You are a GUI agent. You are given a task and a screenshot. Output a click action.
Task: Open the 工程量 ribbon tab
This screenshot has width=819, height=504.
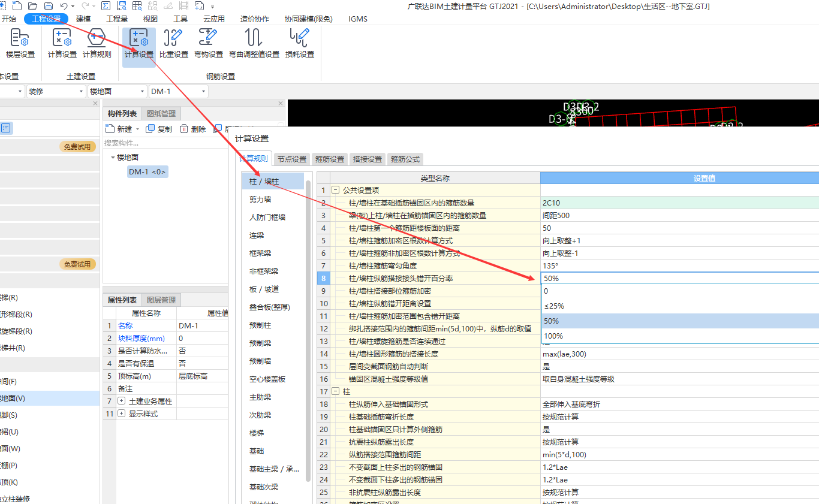117,19
